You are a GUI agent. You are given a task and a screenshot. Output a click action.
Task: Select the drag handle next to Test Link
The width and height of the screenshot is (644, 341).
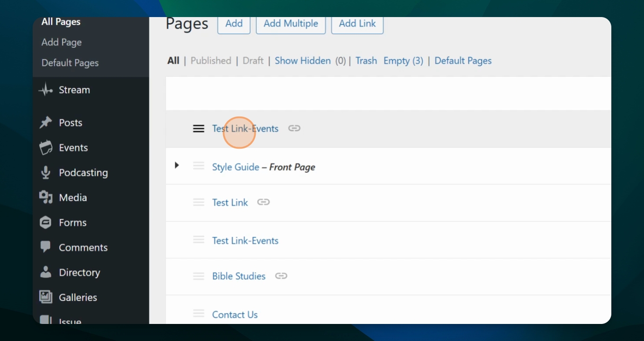pos(198,202)
